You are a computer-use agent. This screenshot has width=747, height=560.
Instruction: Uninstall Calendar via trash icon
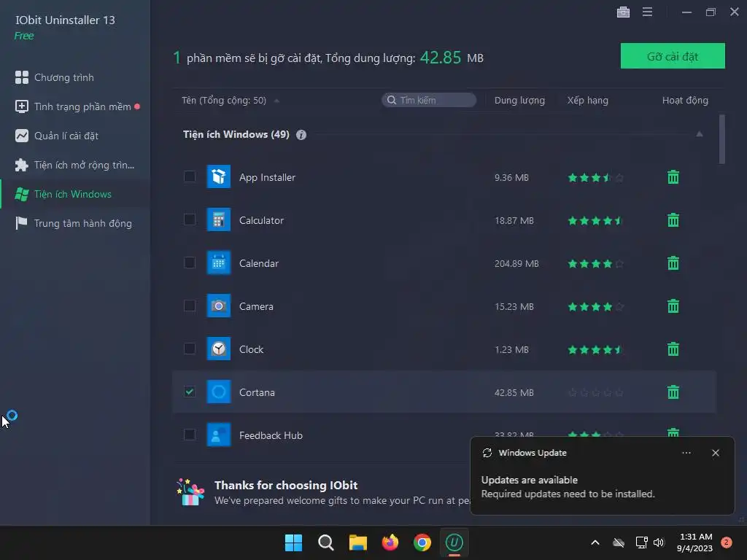[673, 262]
